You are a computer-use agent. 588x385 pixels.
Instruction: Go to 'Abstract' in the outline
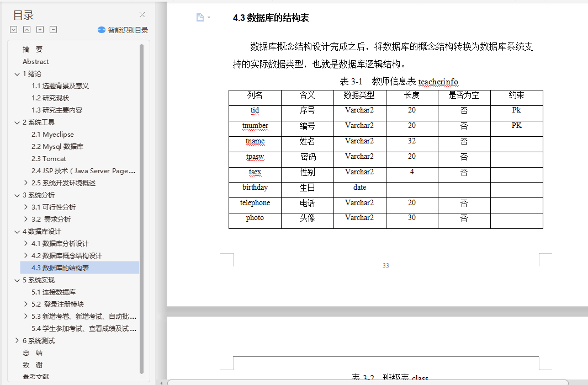pos(36,61)
